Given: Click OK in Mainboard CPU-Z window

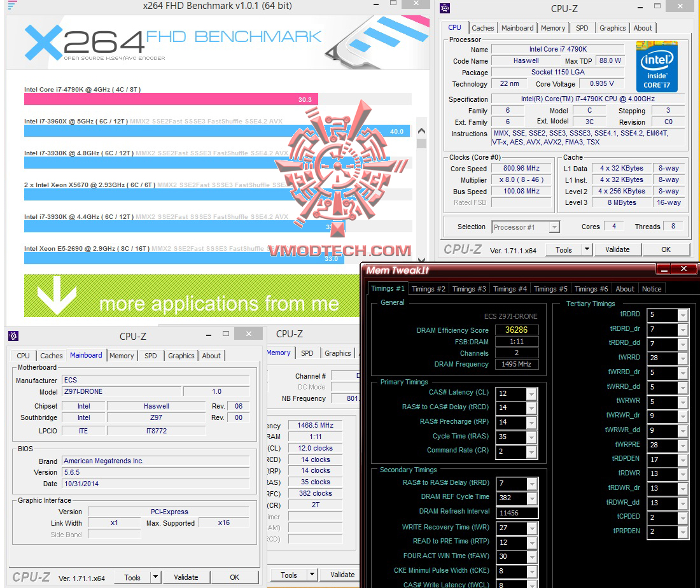Looking at the screenshot, I should click(234, 578).
